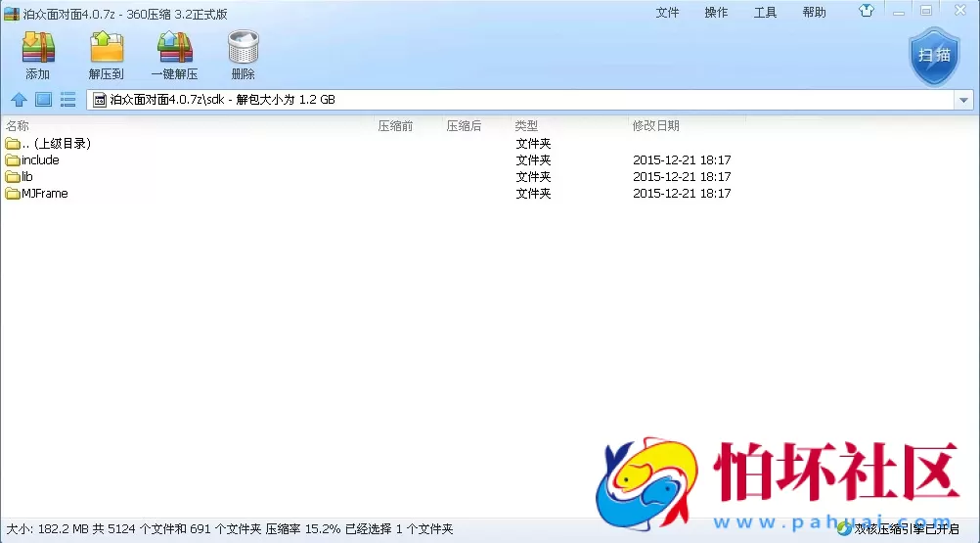Click the 添加 (Add) toolbar icon
The height and width of the screenshot is (543, 980).
pos(38,48)
